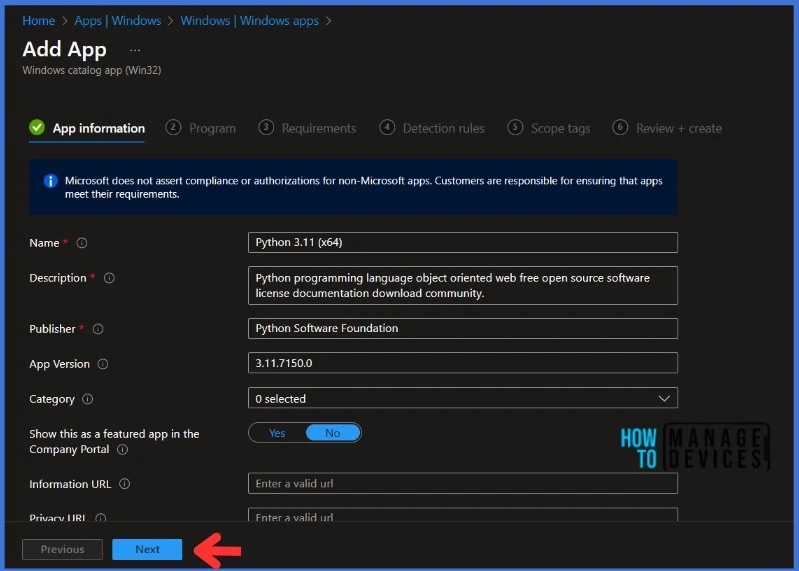Switch to the Requirements step tab
Image resolution: width=799 pixels, height=571 pixels.
point(307,128)
